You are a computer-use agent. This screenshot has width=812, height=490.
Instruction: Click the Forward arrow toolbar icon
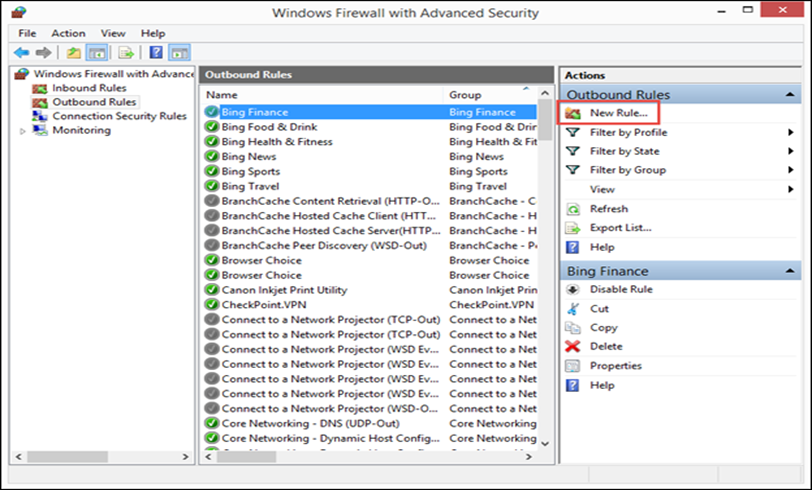[x=44, y=52]
